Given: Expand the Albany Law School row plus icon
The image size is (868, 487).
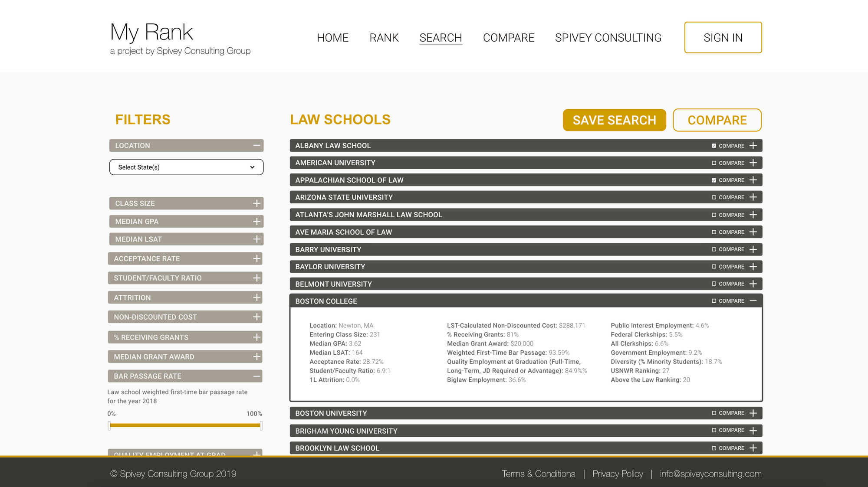Looking at the screenshot, I should (x=753, y=146).
